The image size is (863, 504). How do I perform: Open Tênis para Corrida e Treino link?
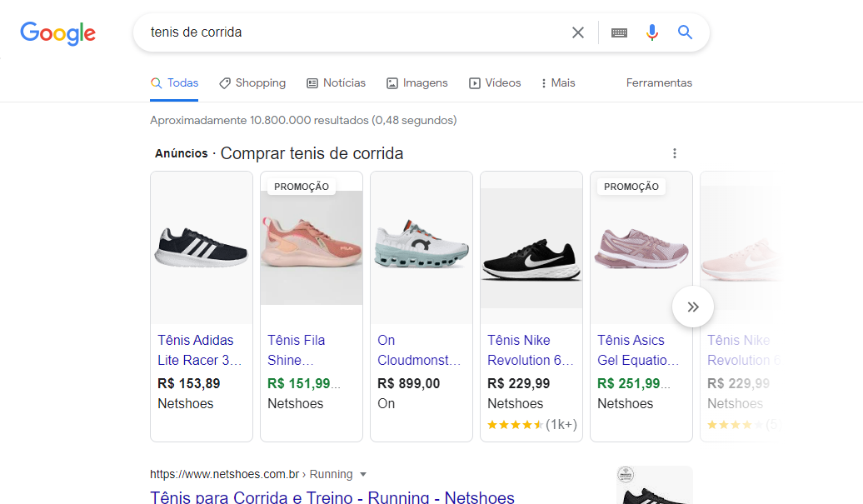332,497
